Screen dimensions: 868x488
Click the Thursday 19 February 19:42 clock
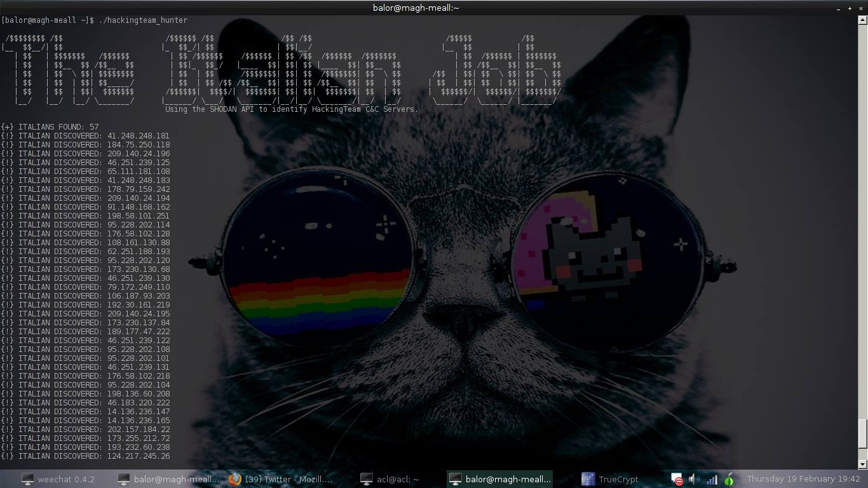(803, 479)
